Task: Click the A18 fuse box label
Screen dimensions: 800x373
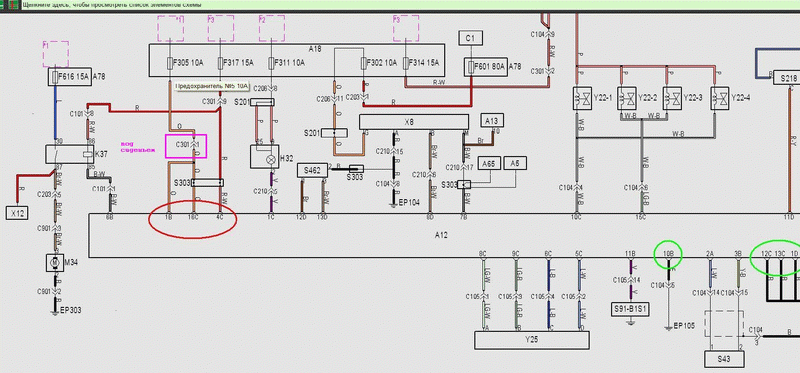Action: coord(315,48)
